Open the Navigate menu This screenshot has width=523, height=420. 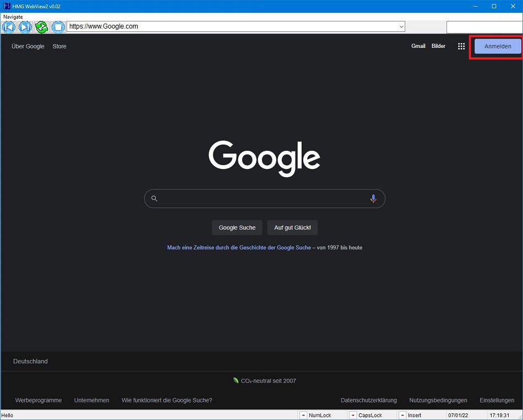pos(13,17)
